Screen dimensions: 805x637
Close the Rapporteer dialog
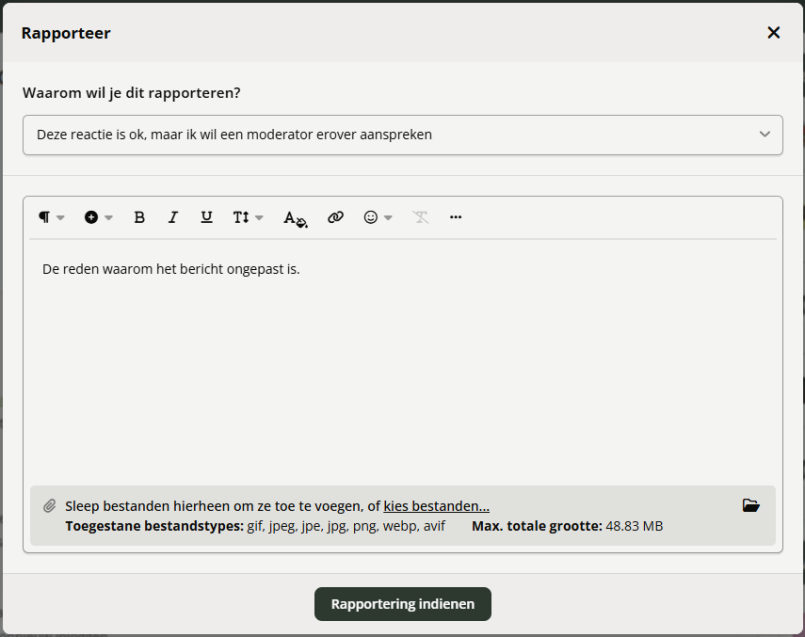pyautogui.click(x=773, y=33)
